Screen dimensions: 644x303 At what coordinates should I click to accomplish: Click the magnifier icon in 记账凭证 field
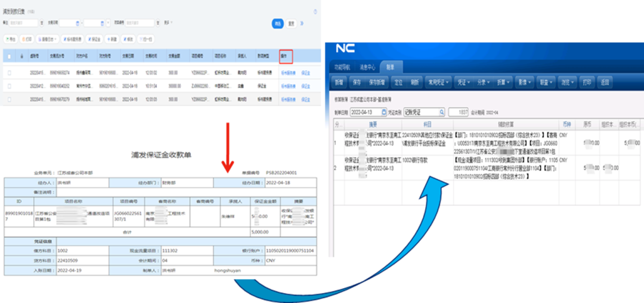tap(441, 112)
